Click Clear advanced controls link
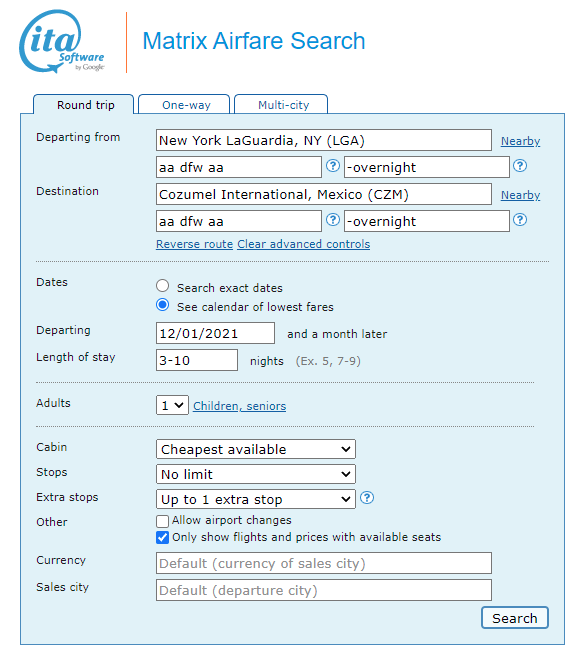 click(303, 244)
